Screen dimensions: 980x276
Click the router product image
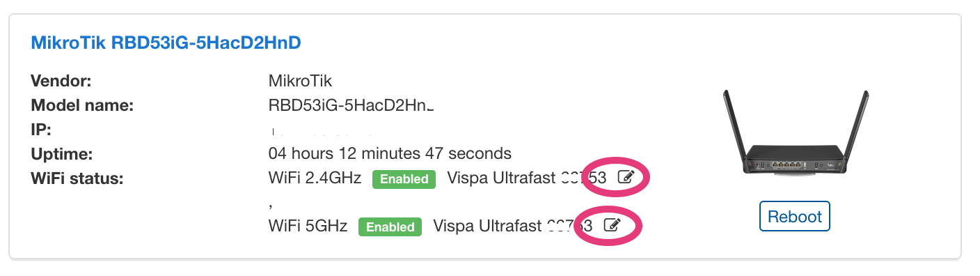[x=795, y=135]
